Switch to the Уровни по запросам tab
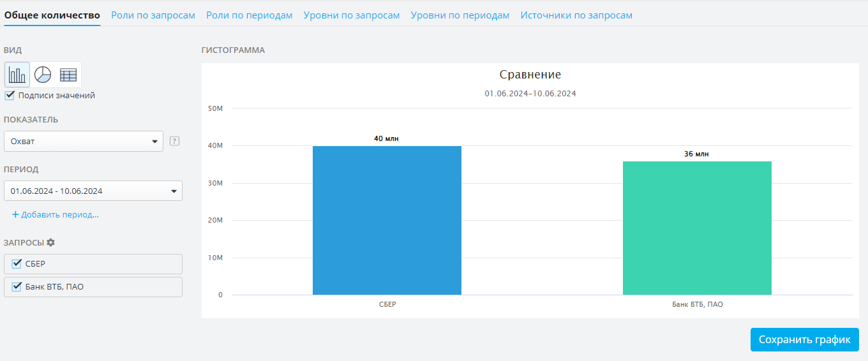The height and width of the screenshot is (361, 868). (x=352, y=15)
